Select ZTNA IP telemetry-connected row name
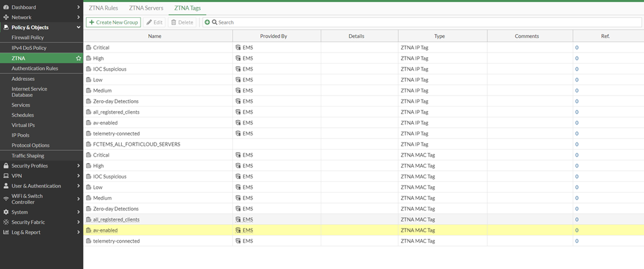Image resolution: width=644 pixels, height=269 pixels. tap(116, 134)
